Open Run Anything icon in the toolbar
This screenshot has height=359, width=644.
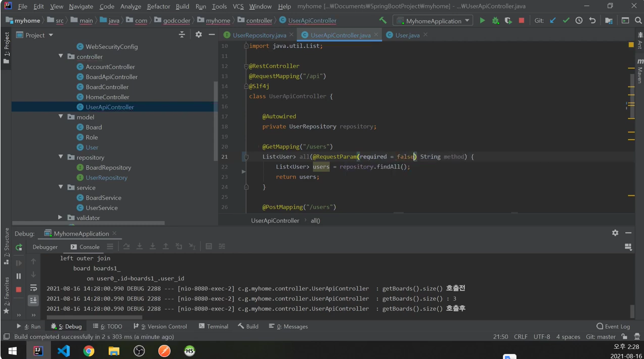pyautogui.click(x=625, y=21)
